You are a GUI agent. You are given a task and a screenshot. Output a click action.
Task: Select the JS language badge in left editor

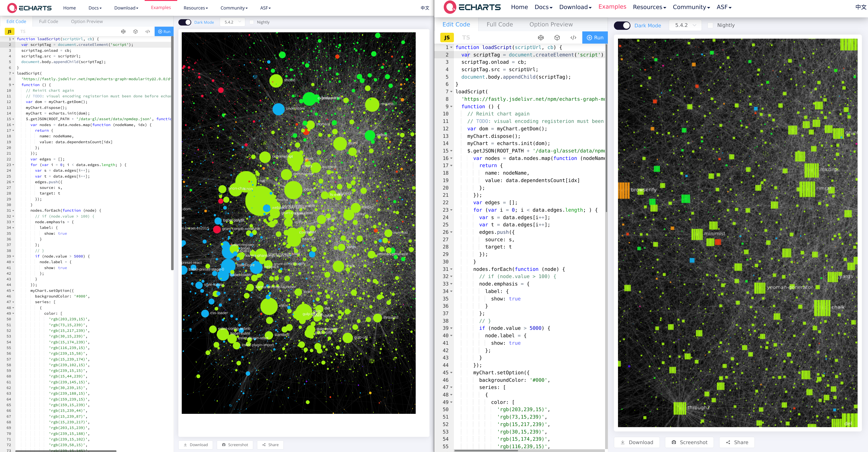coord(9,31)
